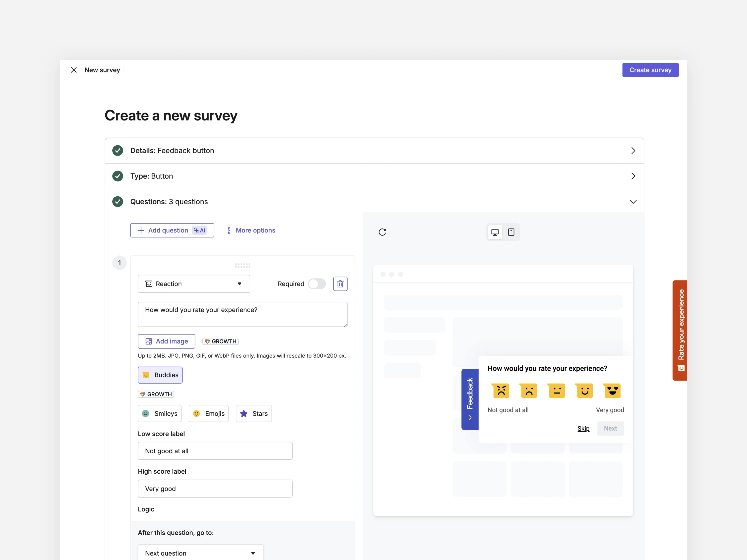Click the Low score label field
The width and height of the screenshot is (747, 560).
pos(215,451)
